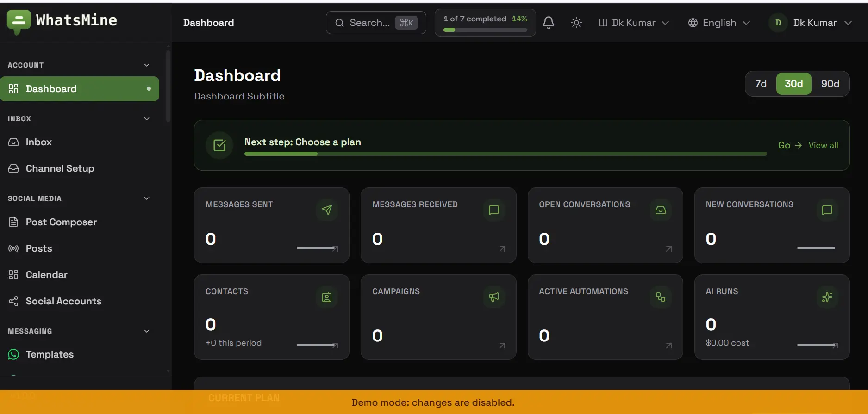Open the Dk Kumar profile menu chevron
The width and height of the screenshot is (868, 414).
tap(848, 23)
